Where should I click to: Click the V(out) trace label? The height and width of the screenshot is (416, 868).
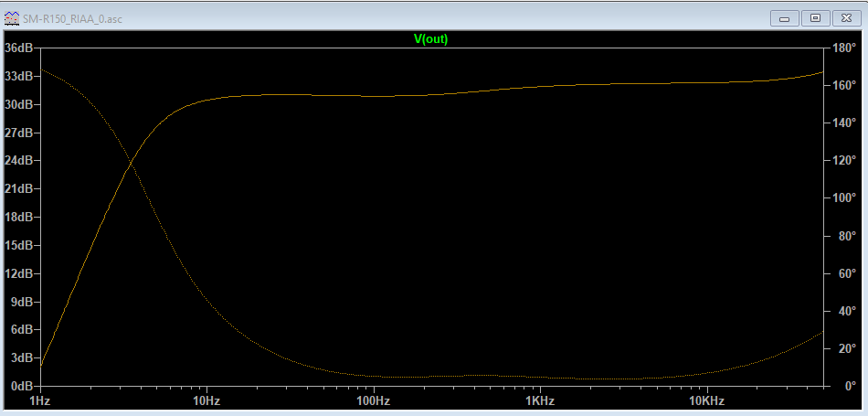pos(430,38)
